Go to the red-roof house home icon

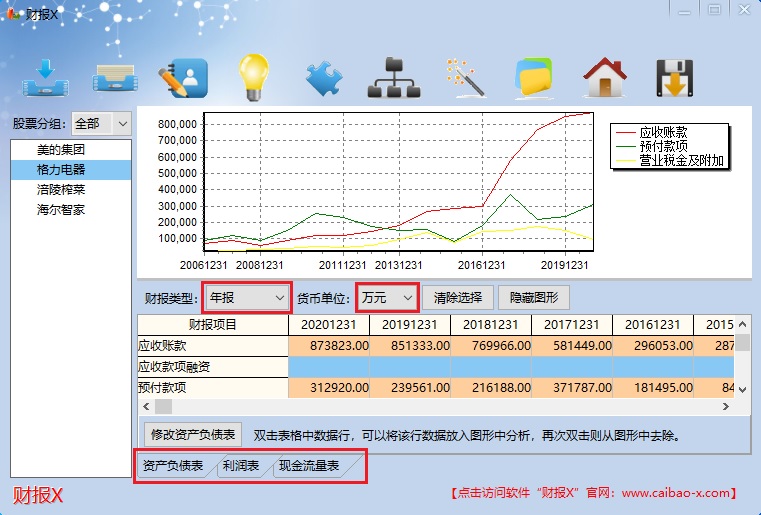coord(604,78)
